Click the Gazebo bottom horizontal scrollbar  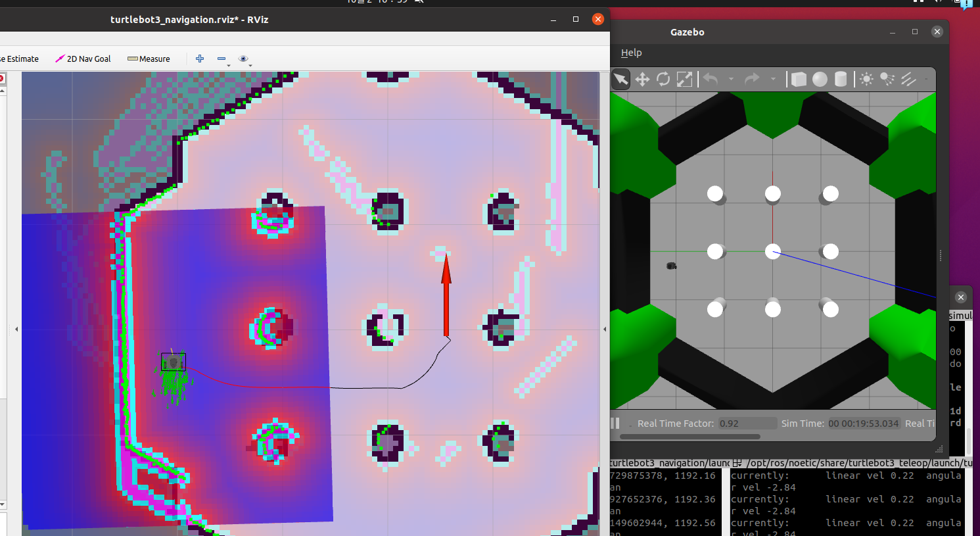690,437
